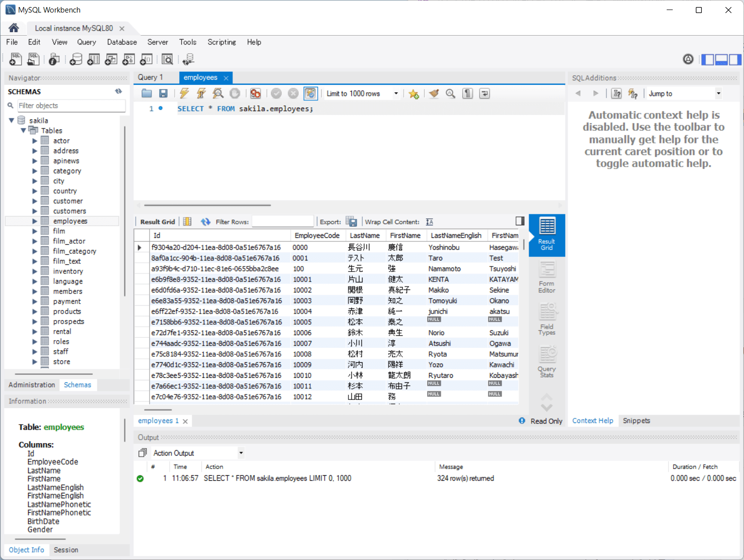Toggle the result panel wrap box

pyautogui.click(x=520, y=221)
